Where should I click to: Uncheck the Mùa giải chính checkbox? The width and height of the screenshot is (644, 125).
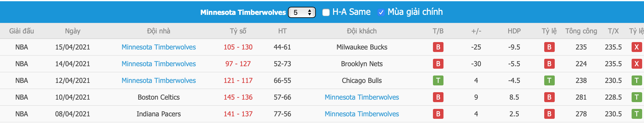pos(381,12)
